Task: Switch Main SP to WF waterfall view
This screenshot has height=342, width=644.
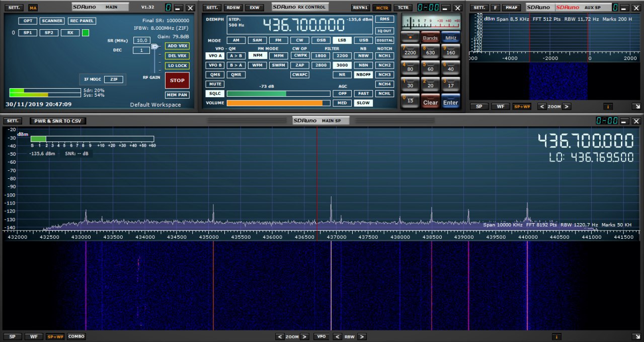Action: point(34,336)
